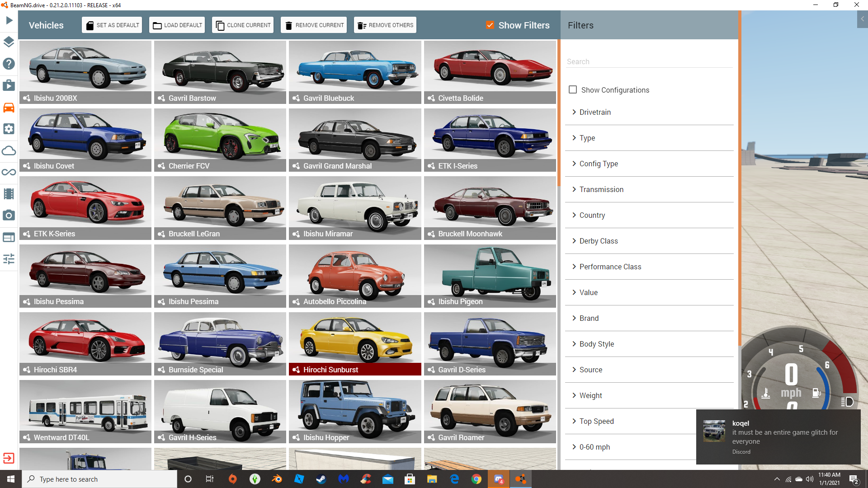Open the vehicle config gear icon

(x=9, y=129)
